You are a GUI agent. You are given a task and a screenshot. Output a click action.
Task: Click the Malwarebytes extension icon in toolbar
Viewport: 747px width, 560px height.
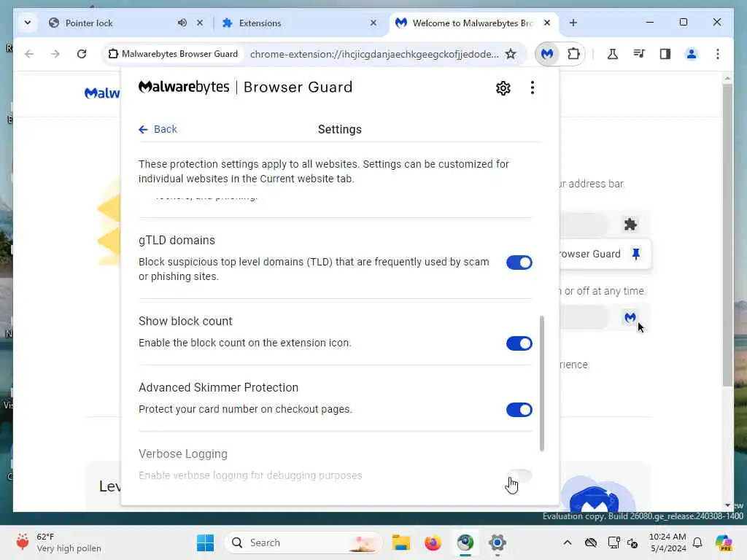point(547,54)
